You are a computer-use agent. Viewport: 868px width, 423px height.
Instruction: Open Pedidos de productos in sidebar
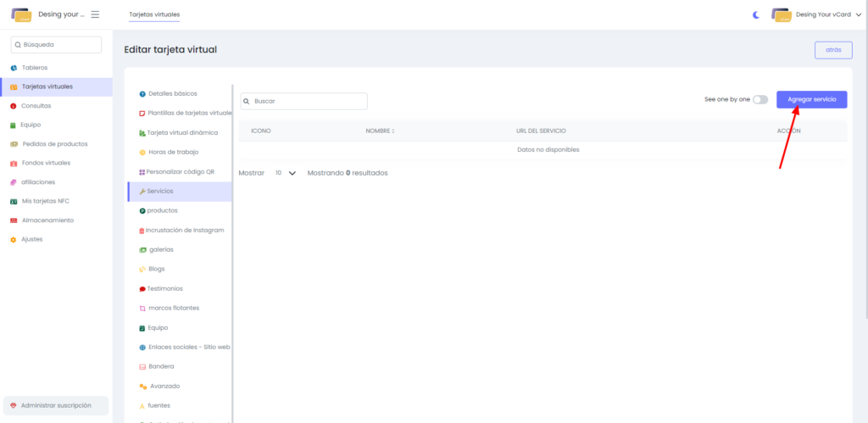[54, 143]
